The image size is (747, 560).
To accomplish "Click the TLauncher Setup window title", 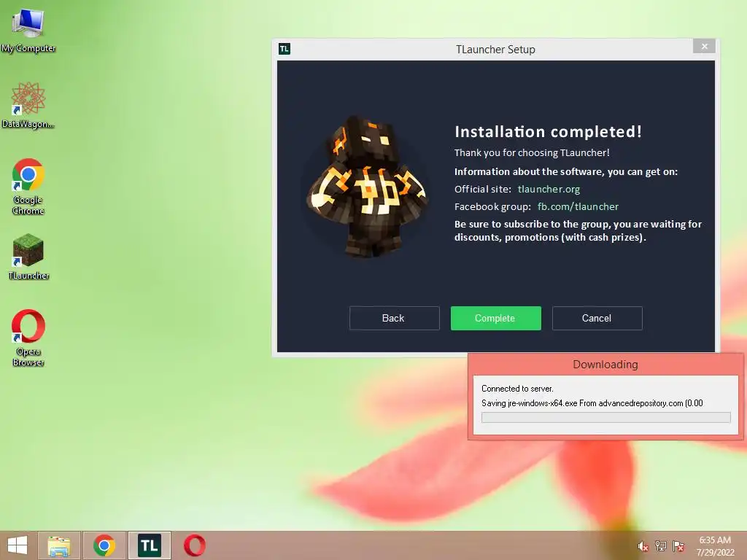I will coord(495,50).
